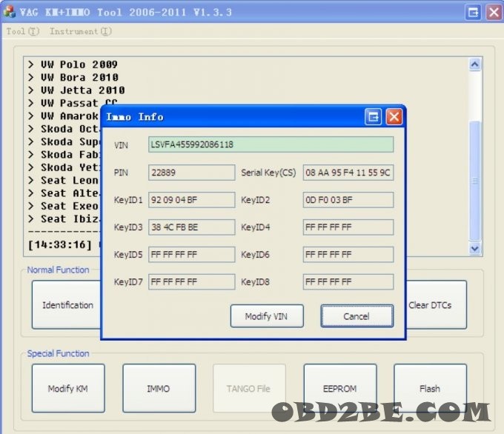Click the log list scroll down arrow
Screen dimensions: 504x434
coord(475,248)
